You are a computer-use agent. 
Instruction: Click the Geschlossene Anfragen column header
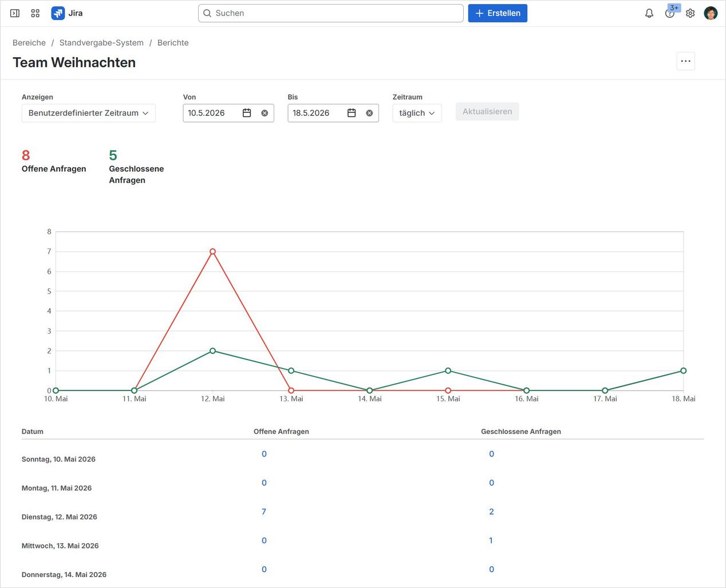tap(521, 432)
